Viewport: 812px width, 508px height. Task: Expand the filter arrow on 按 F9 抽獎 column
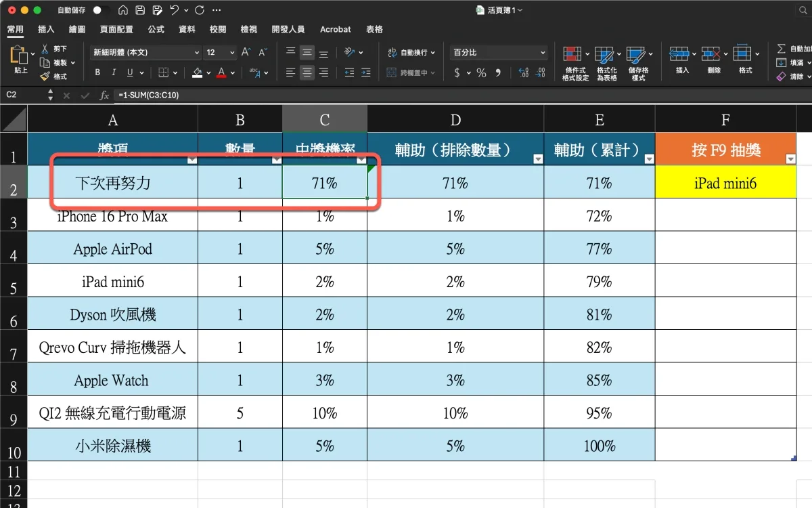pos(790,159)
